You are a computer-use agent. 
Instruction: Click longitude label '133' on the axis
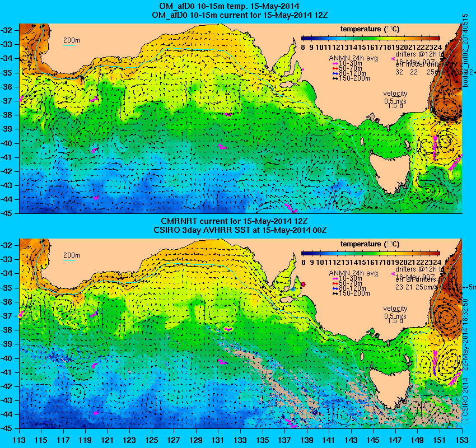click(x=240, y=440)
